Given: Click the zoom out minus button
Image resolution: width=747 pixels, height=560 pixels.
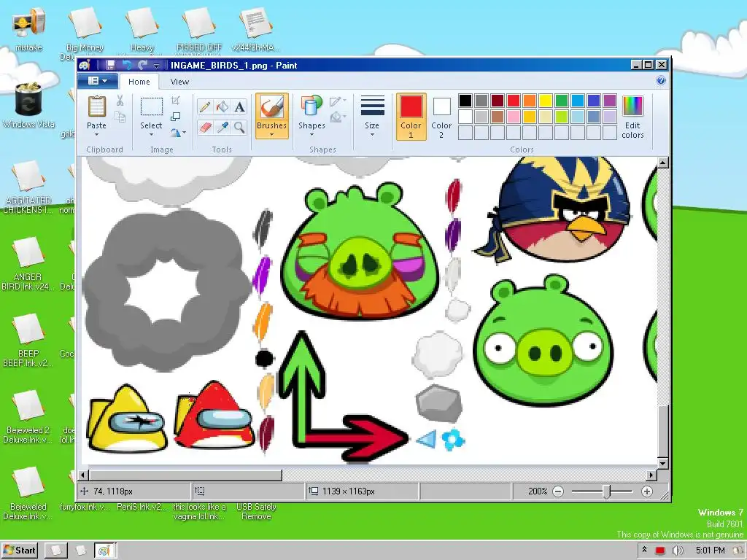Looking at the screenshot, I should pyautogui.click(x=558, y=491).
